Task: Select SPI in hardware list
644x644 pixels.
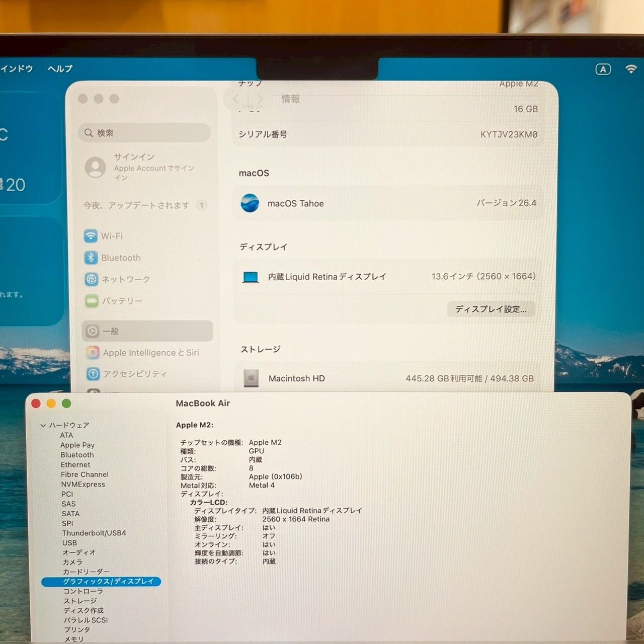Action: coord(67,523)
